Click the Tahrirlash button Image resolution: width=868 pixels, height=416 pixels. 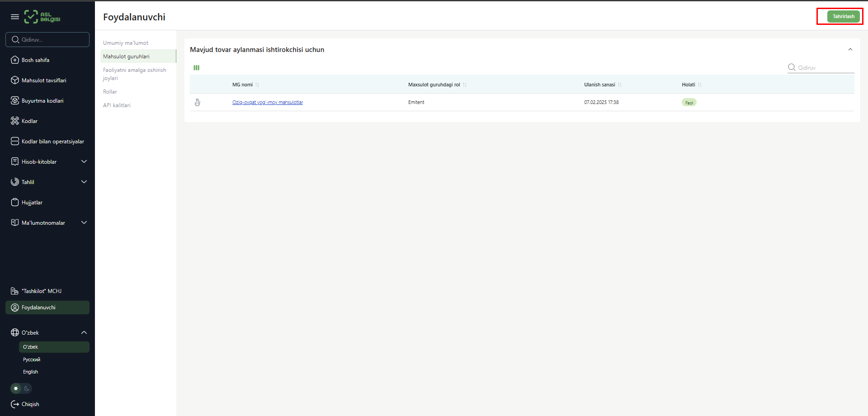click(843, 16)
